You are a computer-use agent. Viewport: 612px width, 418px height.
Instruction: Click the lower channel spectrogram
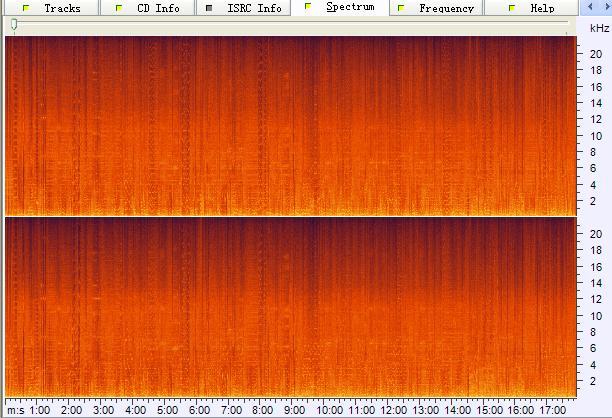pos(291,307)
